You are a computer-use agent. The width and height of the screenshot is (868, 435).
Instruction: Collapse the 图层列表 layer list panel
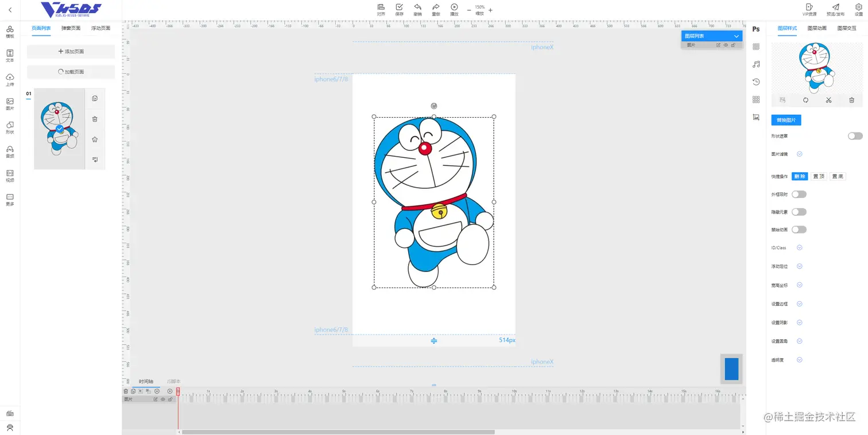coord(736,36)
